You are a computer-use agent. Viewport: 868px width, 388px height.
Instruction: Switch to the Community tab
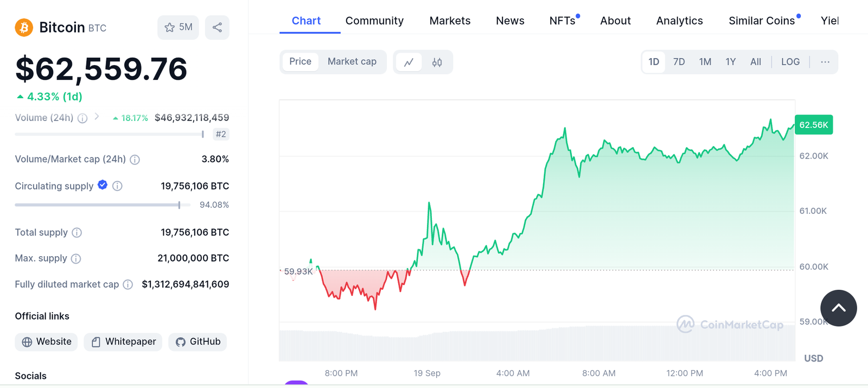tap(374, 21)
